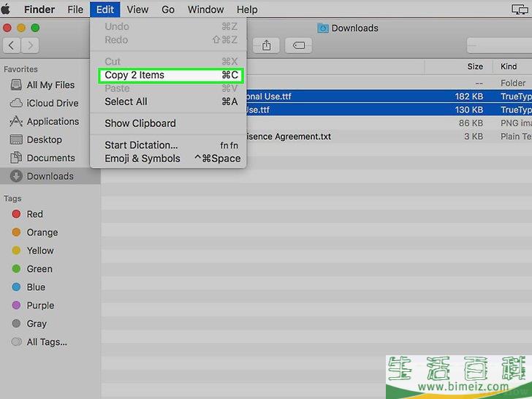Click the forward navigation arrow
Image resolution: width=532 pixels, height=399 pixels.
[30, 45]
